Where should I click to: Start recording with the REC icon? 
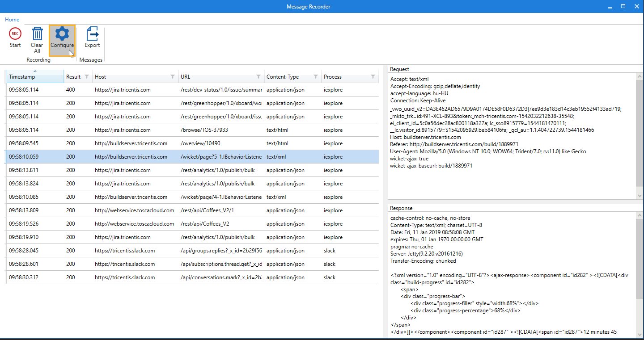coord(15,34)
